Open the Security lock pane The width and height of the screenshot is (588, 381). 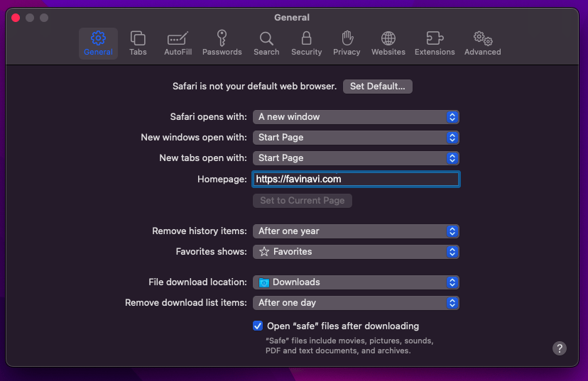pyautogui.click(x=306, y=43)
